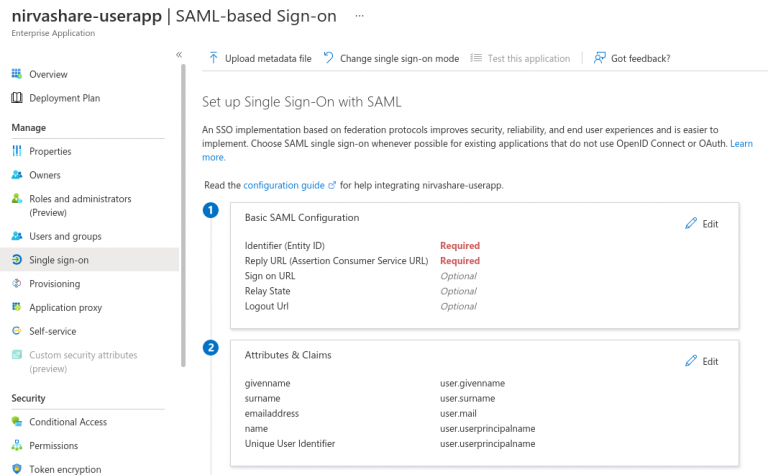Click the external link icon after configuration guide

click(x=332, y=185)
